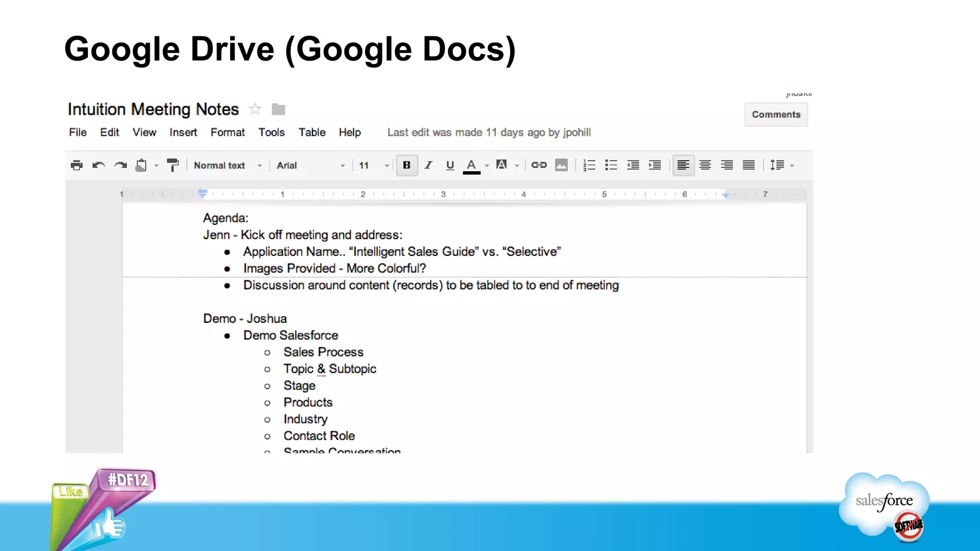Screen dimensions: 980x551
Task: Click the right indent marker on ruler
Action: click(725, 195)
